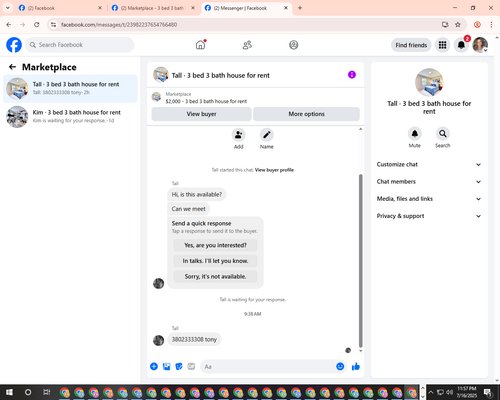This screenshot has width=500, height=400.
Task: Send 'In talks. I'll let you know.' response
Action: 215,261
